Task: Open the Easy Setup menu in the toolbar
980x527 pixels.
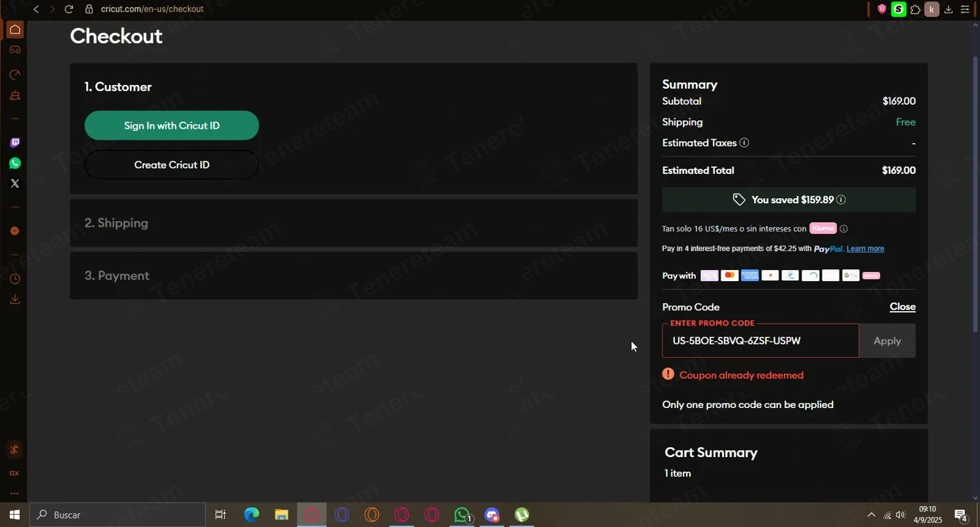Action: (965, 9)
